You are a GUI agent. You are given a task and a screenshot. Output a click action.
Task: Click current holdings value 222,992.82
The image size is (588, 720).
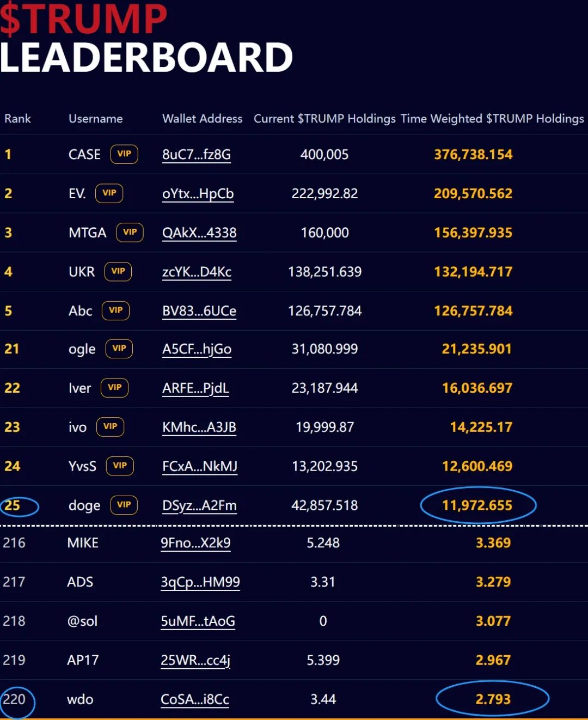coord(324,194)
